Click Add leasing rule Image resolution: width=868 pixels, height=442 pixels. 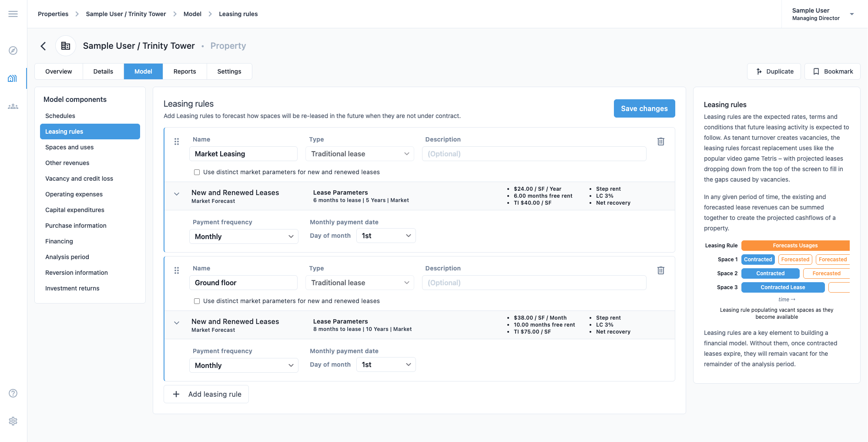click(206, 394)
